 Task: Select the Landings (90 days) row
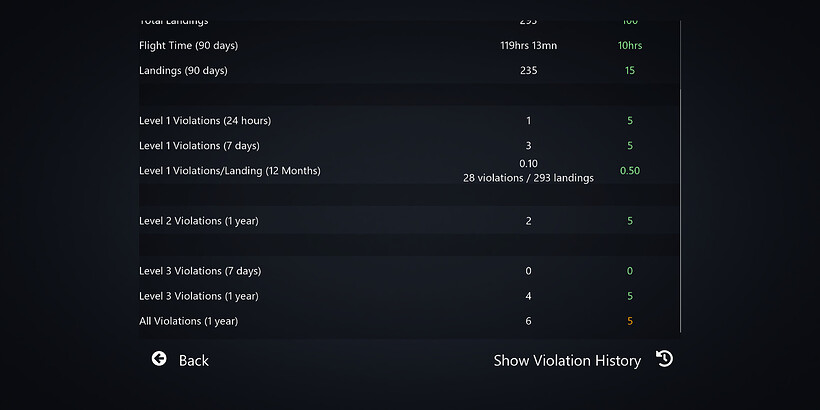tap(183, 70)
